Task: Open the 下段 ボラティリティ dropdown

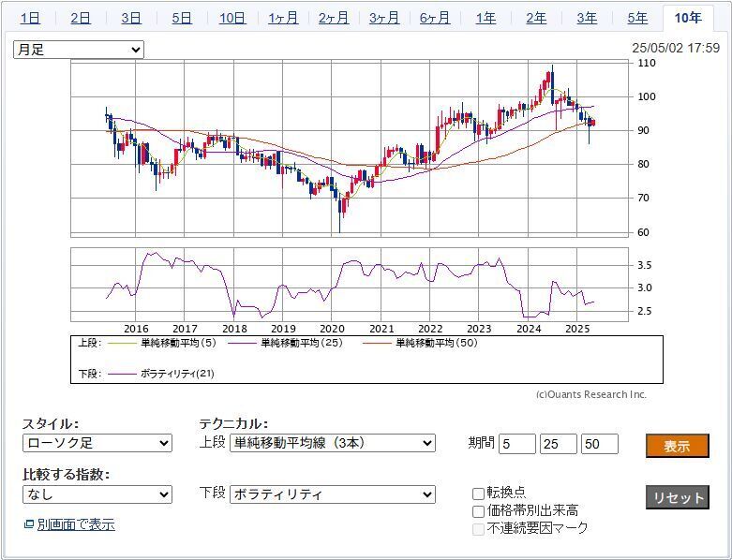Action: [x=333, y=494]
